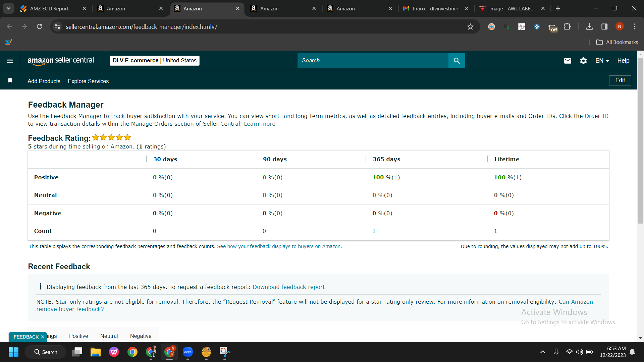The width and height of the screenshot is (644, 362).
Task: View site information icon in address bar
Action: tap(58, 26)
